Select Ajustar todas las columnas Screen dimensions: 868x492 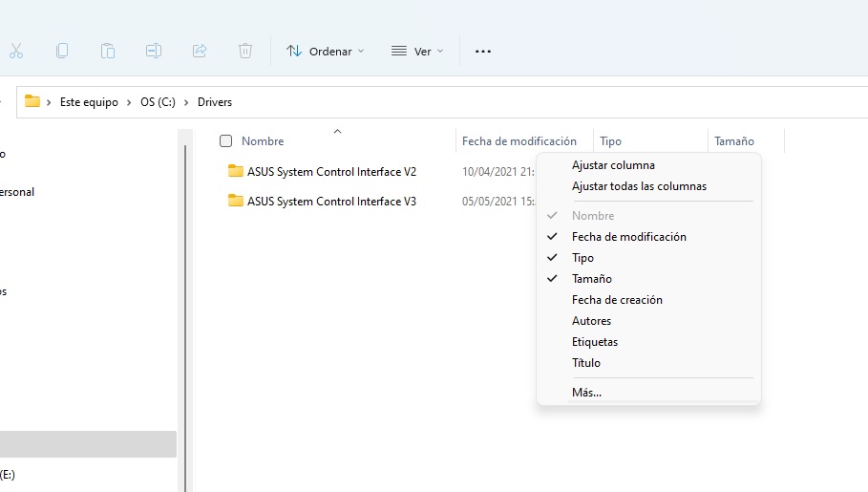(639, 186)
